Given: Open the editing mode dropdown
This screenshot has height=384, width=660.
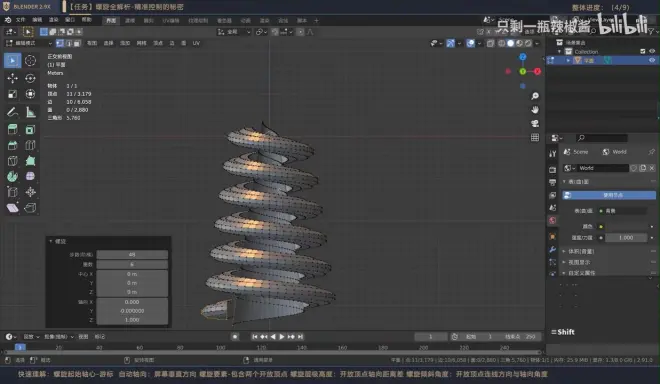Looking at the screenshot, I should pos(29,43).
